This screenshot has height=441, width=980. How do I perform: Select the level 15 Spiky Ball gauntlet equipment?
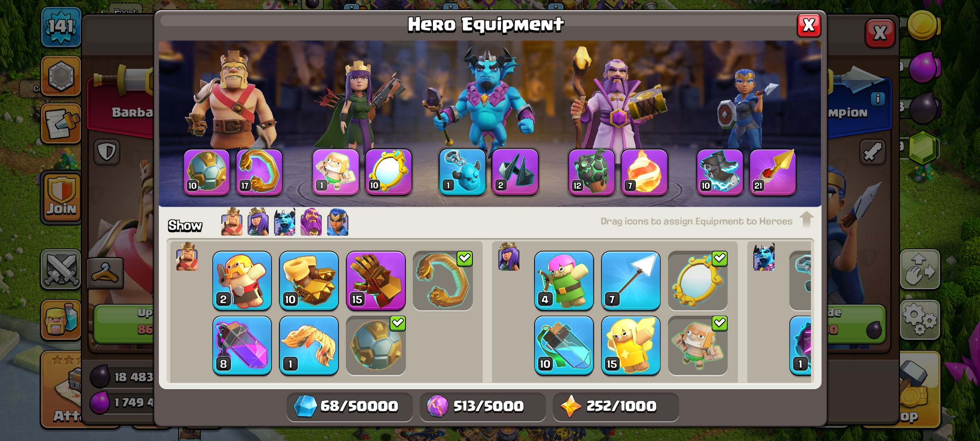coord(376,281)
